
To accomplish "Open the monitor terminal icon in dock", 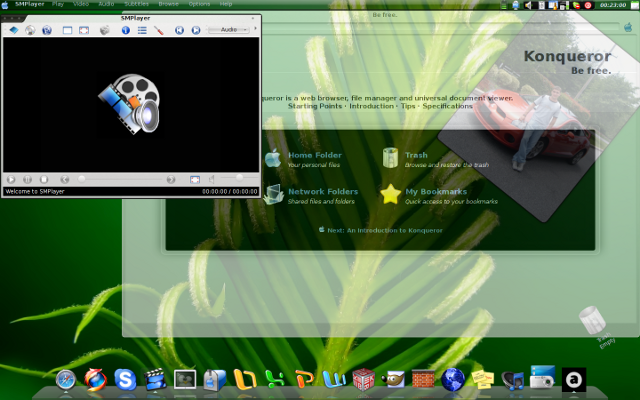I will click(x=185, y=380).
